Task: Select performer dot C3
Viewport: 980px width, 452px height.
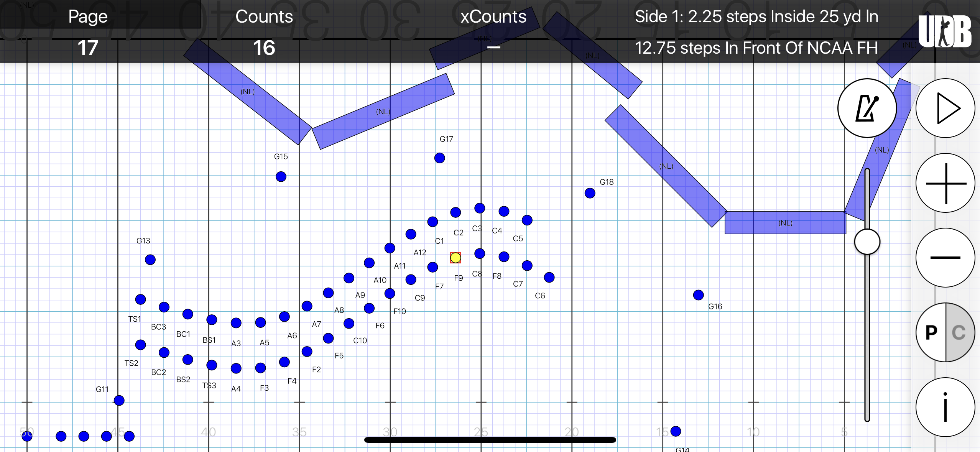Action: pos(480,208)
